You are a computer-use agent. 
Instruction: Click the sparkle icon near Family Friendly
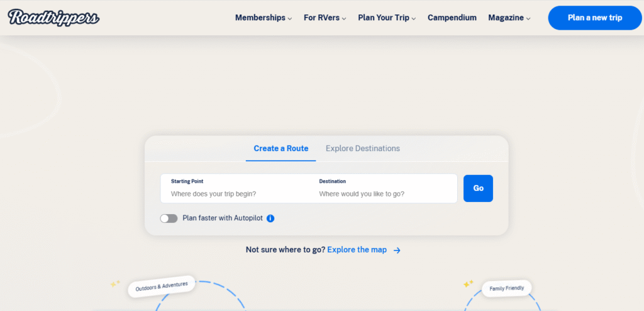pyautogui.click(x=468, y=284)
